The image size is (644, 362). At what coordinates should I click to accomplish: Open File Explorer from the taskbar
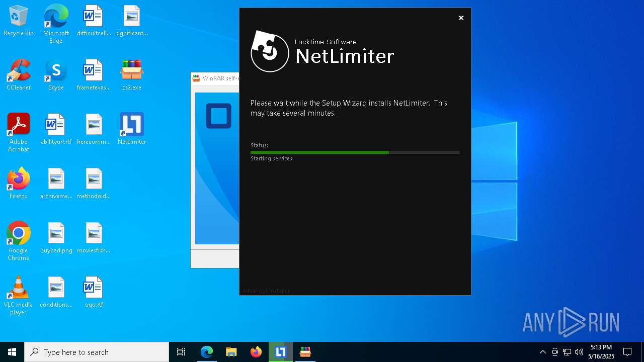coord(231,352)
